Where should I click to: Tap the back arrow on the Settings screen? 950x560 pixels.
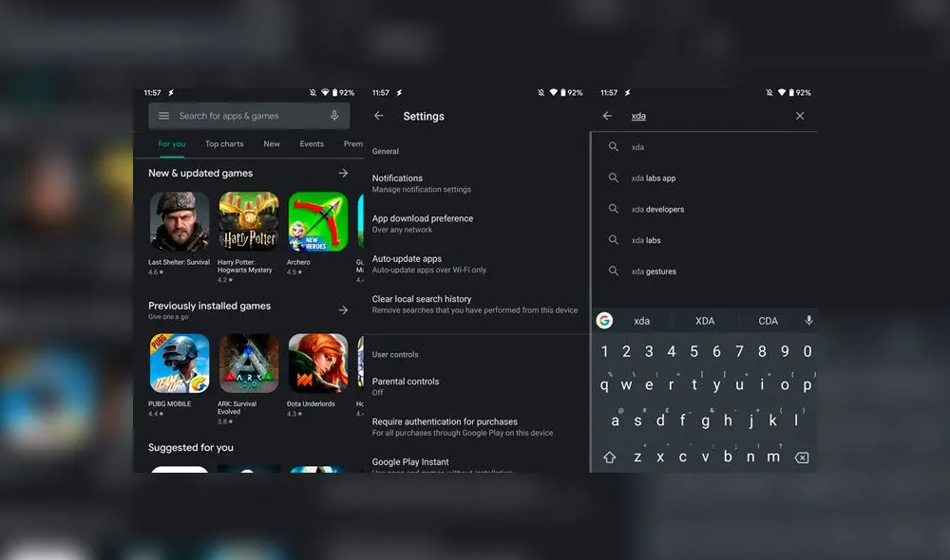coord(378,116)
